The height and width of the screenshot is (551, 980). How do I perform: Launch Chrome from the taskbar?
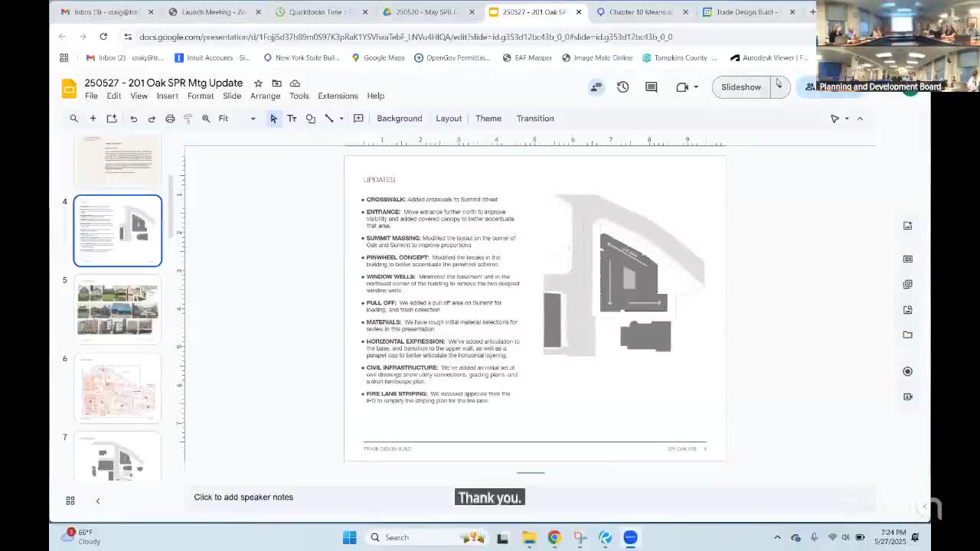click(554, 537)
